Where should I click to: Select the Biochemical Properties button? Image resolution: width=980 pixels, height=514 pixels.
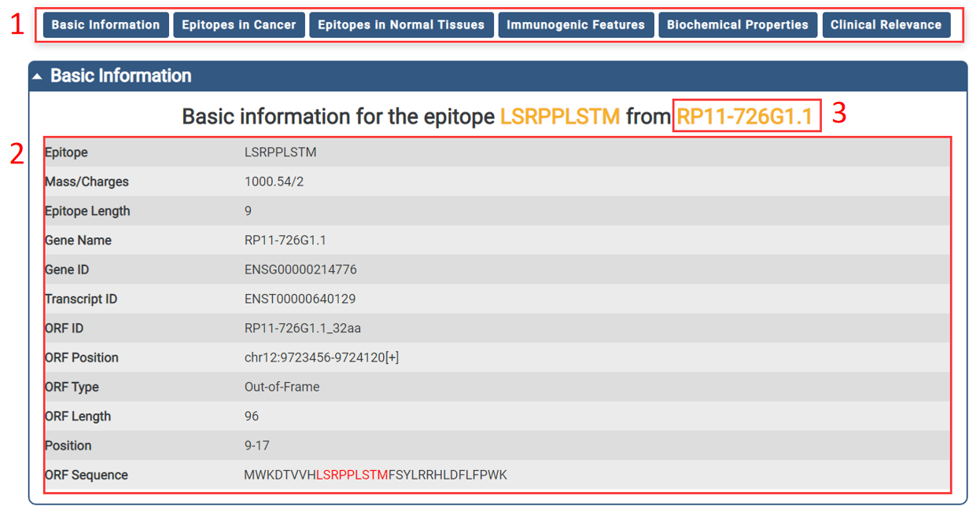(737, 25)
